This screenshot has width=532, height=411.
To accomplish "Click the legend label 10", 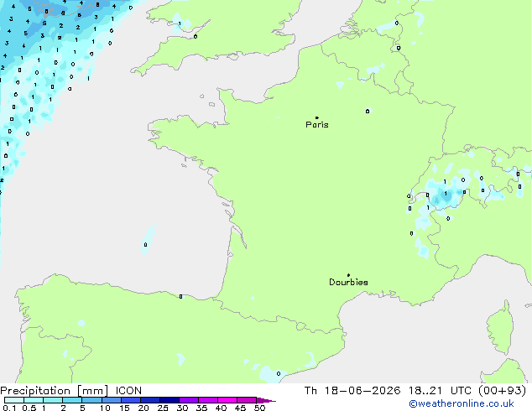I will 105,408.
